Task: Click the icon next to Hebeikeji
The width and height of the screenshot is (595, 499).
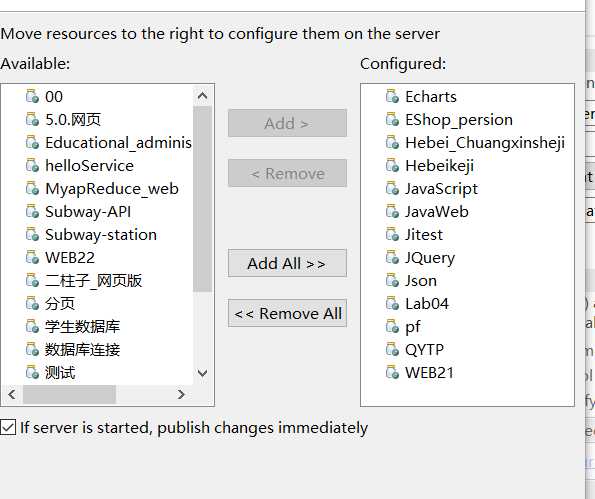Action: coord(392,165)
